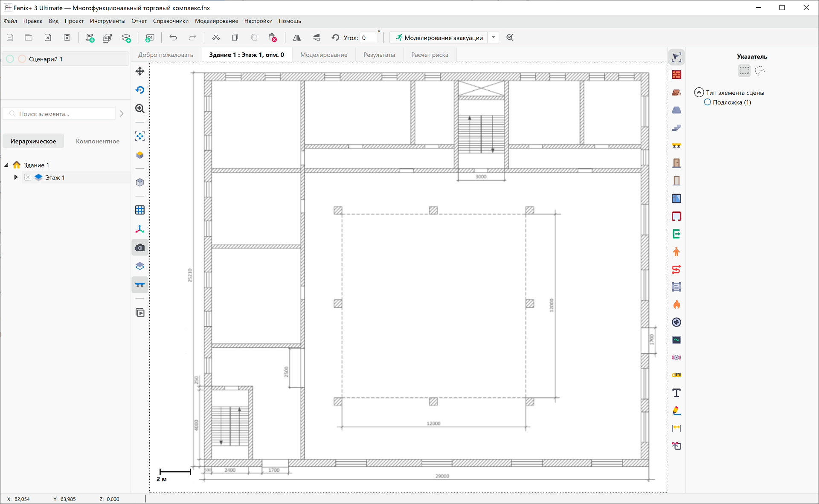Select the staircase tool icon
Screen dimensions: 819x504
(x=677, y=127)
